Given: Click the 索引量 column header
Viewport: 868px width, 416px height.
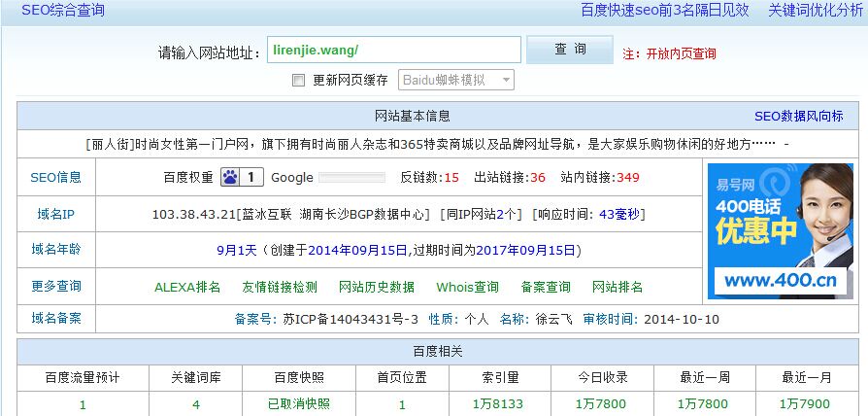Looking at the screenshot, I should tap(500, 378).
